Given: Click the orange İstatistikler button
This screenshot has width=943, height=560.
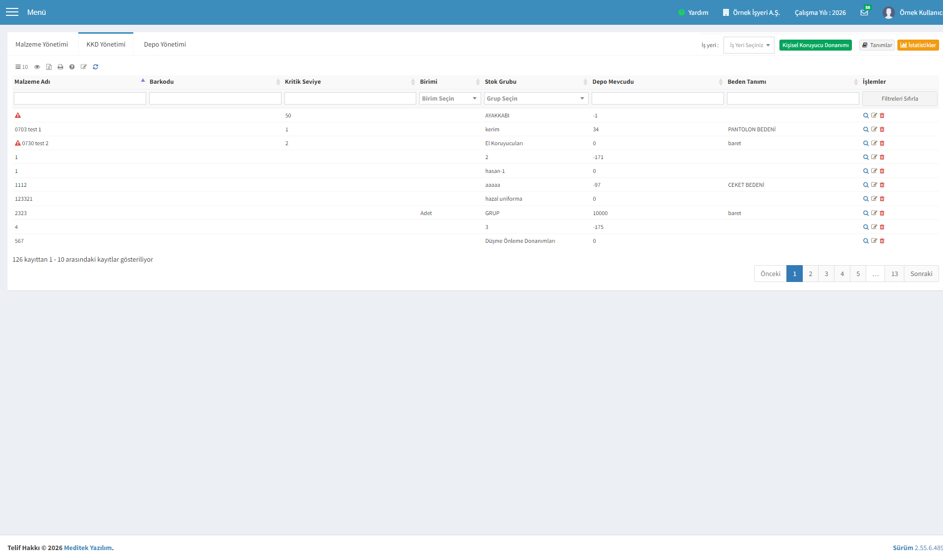Looking at the screenshot, I should point(918,45).
